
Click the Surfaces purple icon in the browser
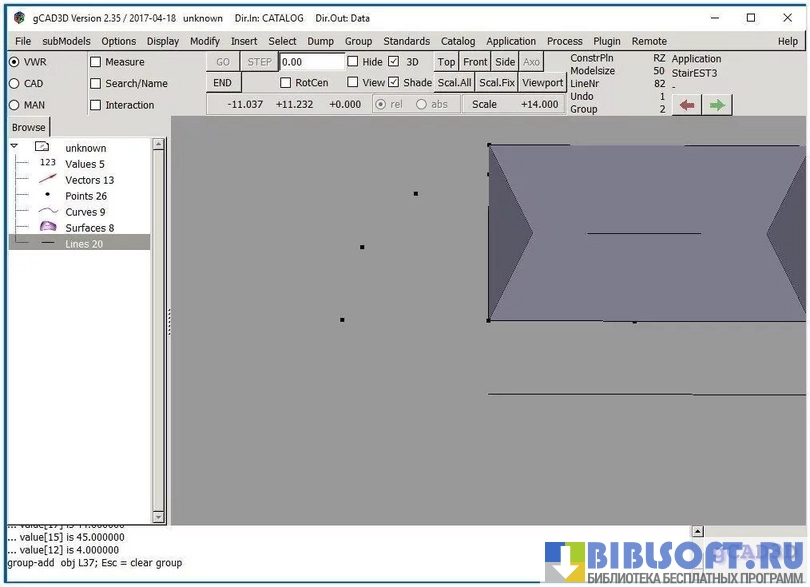pyautogui.click(x=47, y=228)
